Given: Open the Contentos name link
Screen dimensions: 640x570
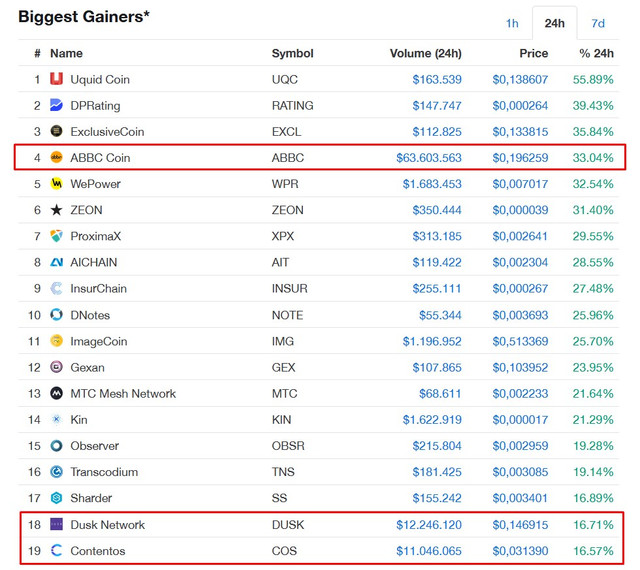Looking at the screenshot, I should coord(98,550).
